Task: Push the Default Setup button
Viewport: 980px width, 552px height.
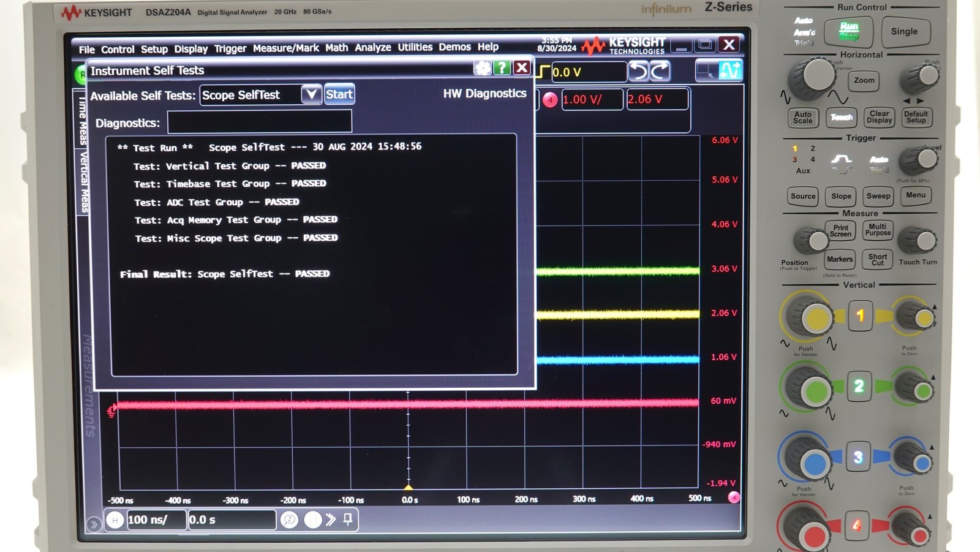Action: [916, 117]
